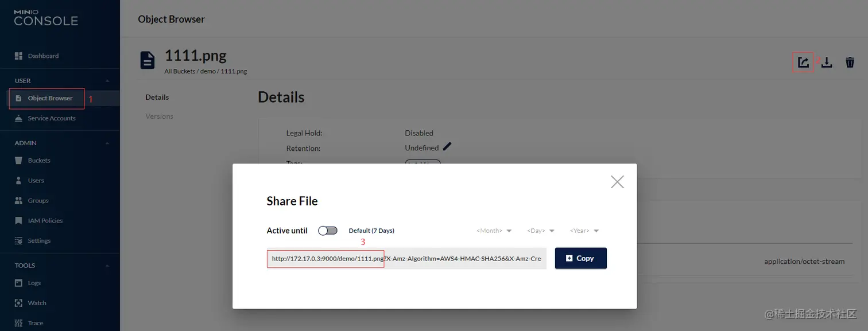
Task: Collapse the ADMIN sidebar section
Action: point(107,143)
